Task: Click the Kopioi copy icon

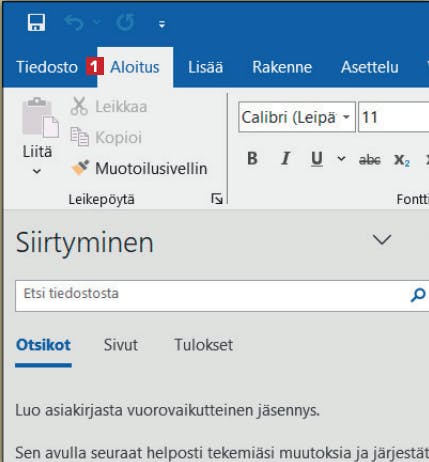Action: point(79,137)
